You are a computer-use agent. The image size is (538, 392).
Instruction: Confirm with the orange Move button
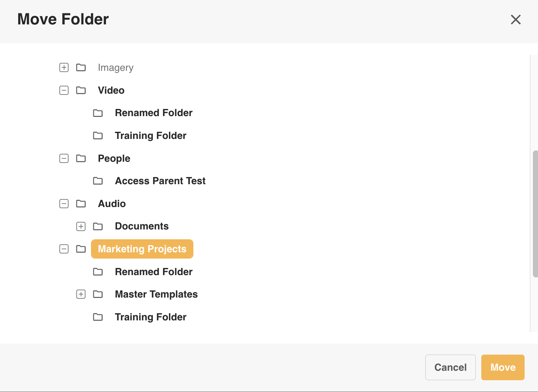pyautogui.click(x=503, y=367)
